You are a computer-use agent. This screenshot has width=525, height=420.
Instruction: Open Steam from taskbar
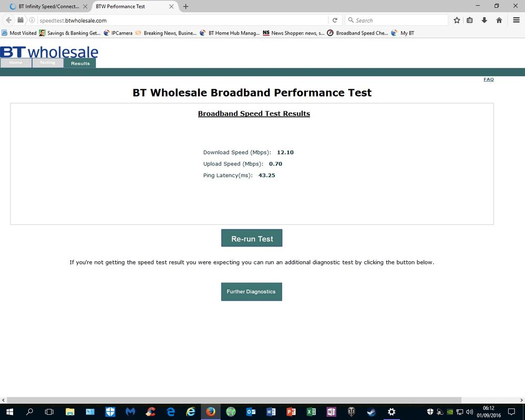pos(372,412)
